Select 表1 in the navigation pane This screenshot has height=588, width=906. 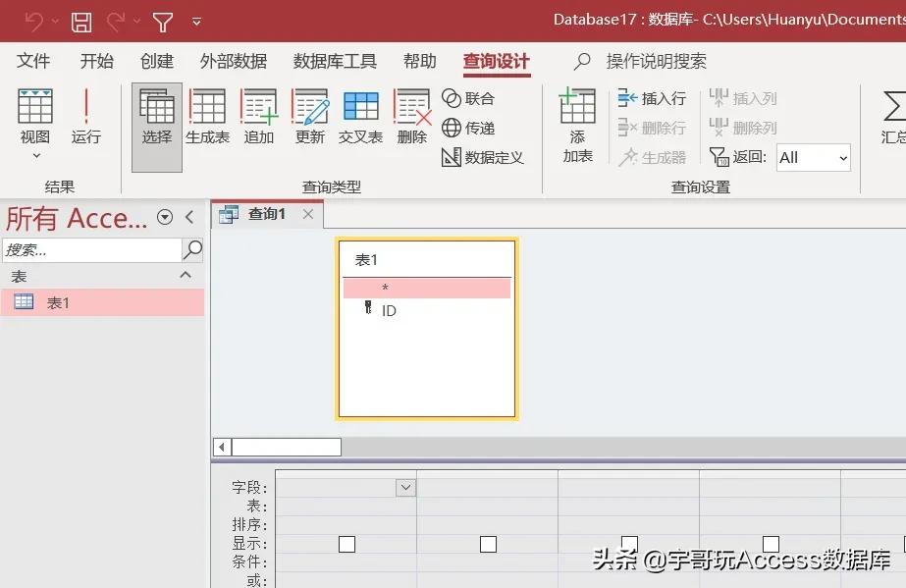tap(58, 303)
